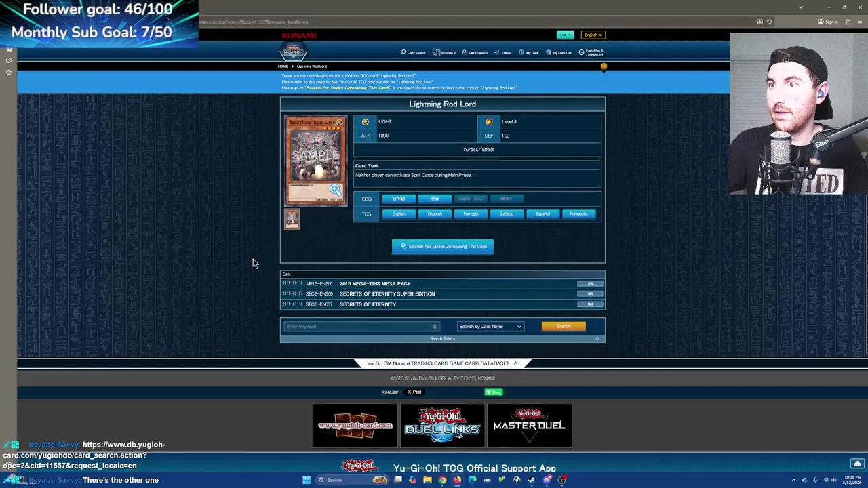Open the Yu-Gi-Oh! Duel Links banner
This screenshot has height=488, width=868.
point(442,426)
